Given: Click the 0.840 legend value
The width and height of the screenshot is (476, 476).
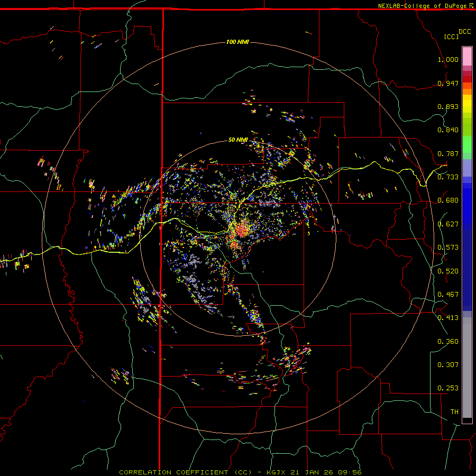Looking at the screenshot, I should click(448, 130).
